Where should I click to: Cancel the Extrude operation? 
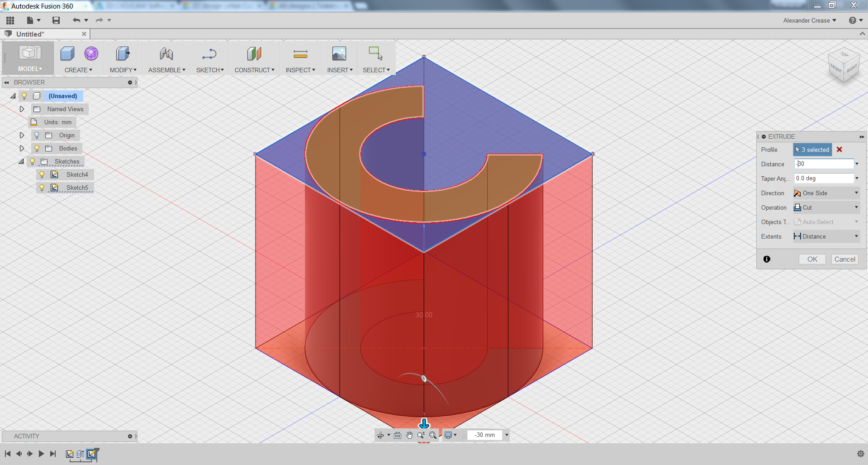[x=844, y=259]
